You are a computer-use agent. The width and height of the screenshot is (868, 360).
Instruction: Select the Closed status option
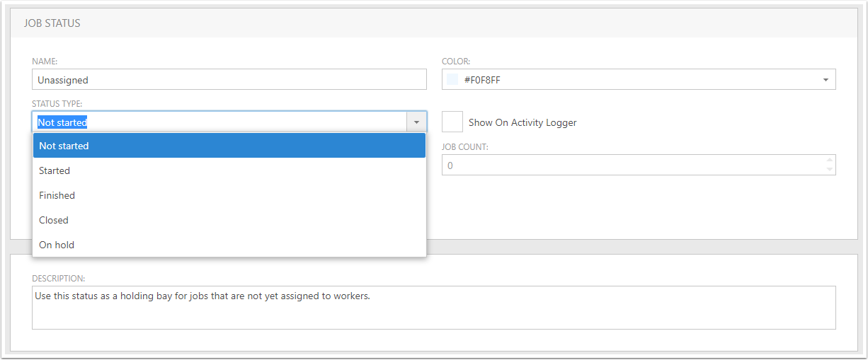tap(229, 220)
